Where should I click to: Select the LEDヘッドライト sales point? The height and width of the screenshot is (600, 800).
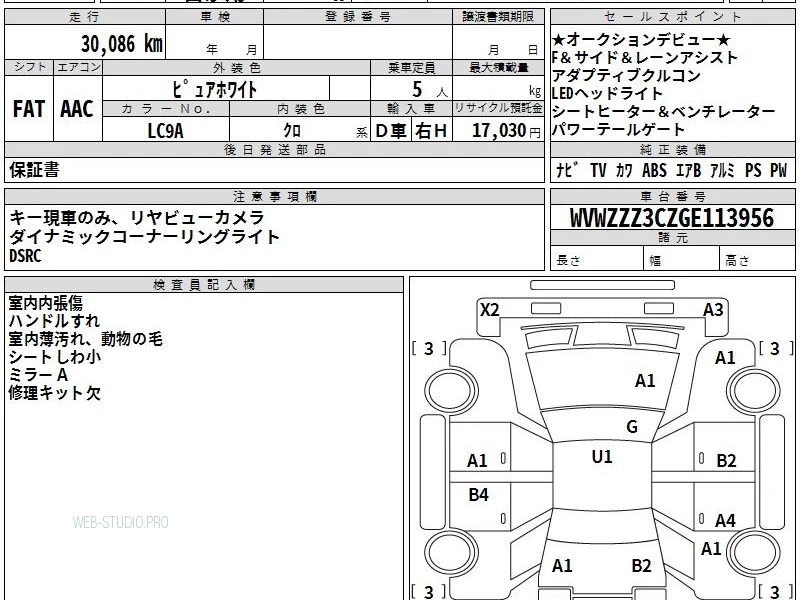point(607,93)
